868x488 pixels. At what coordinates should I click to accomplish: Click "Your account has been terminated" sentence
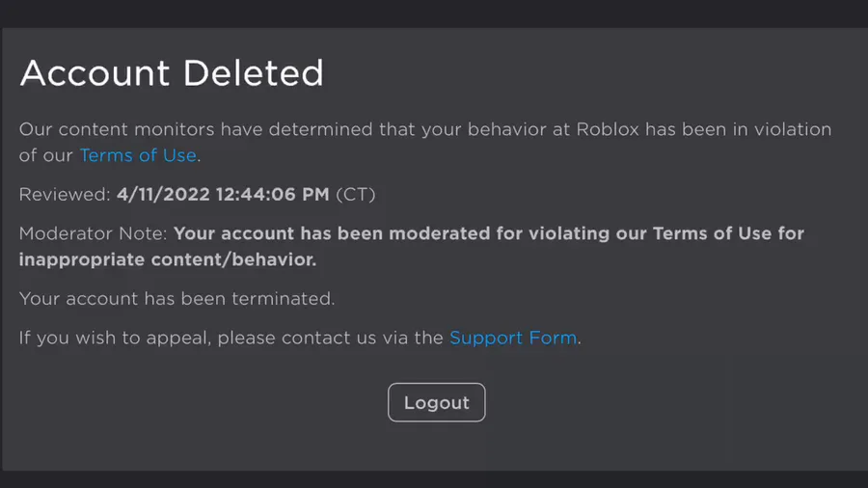pyautogui.click(x=176, y=298)
